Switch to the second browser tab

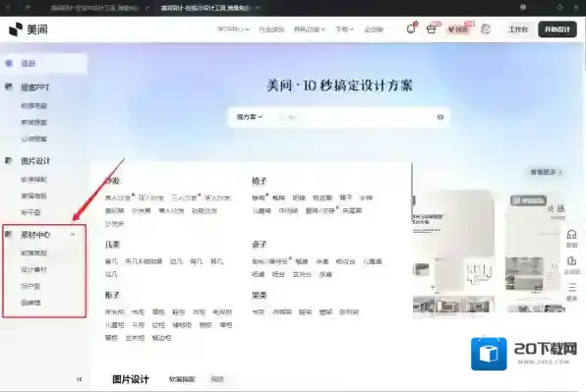210,8
